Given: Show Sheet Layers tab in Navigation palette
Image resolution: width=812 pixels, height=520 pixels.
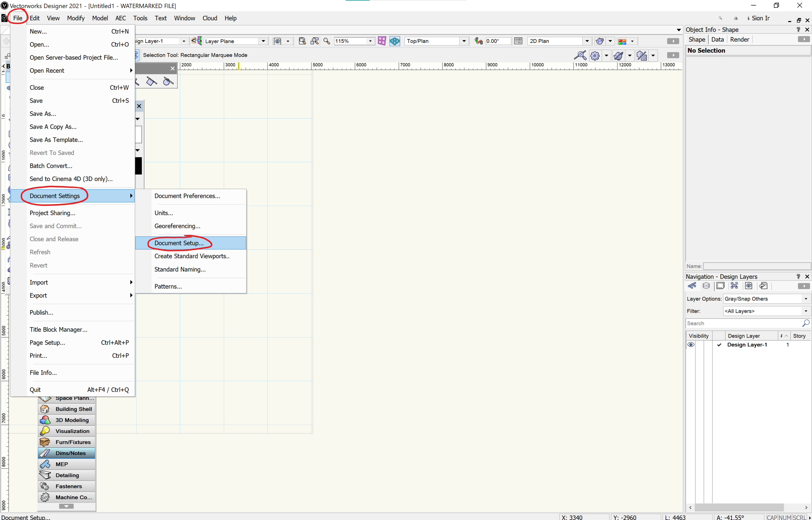Looking at the screenshot, I should [x=720, y=286].
